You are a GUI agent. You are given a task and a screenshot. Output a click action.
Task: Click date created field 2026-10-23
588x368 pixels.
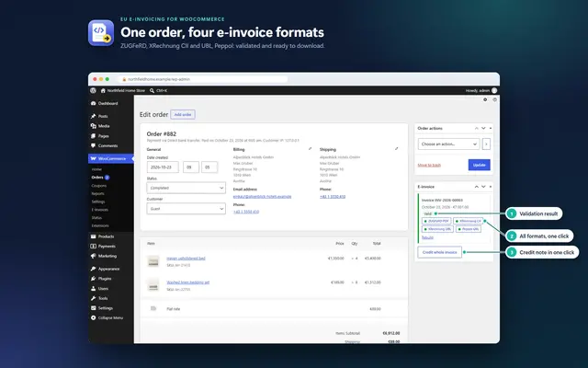(x=163, y=167)
